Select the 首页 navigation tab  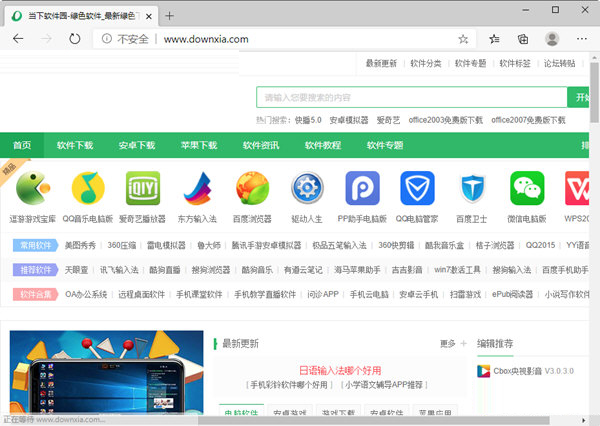coord(22,145)
